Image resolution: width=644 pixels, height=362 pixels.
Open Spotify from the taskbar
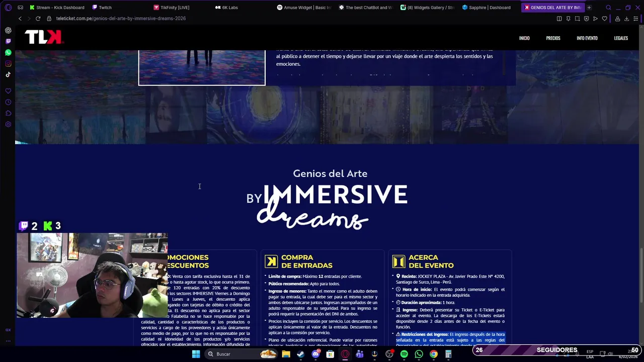click(404, 354)
